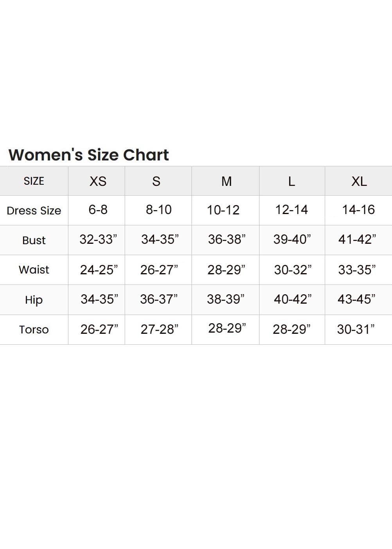Click the Women's Size Chart heading
This screenshot has height=549, width=392.
pos(88,155)
